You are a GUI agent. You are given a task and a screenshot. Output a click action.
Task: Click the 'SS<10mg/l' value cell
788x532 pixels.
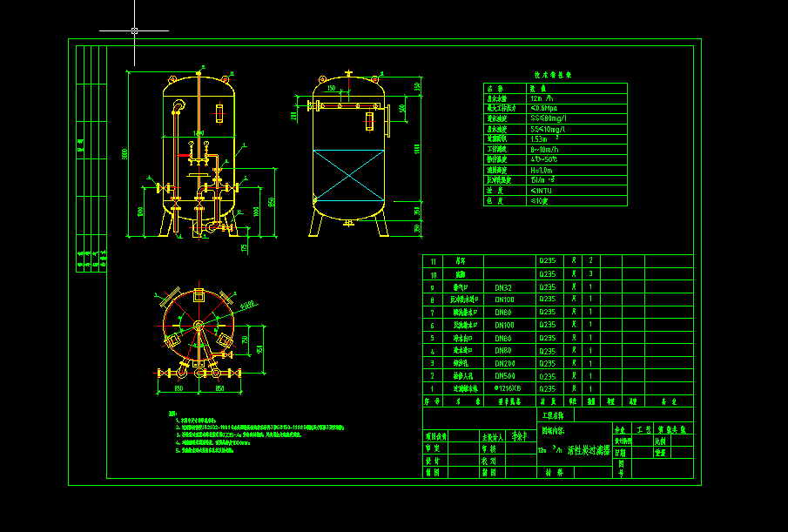click(x=549, y=129)
